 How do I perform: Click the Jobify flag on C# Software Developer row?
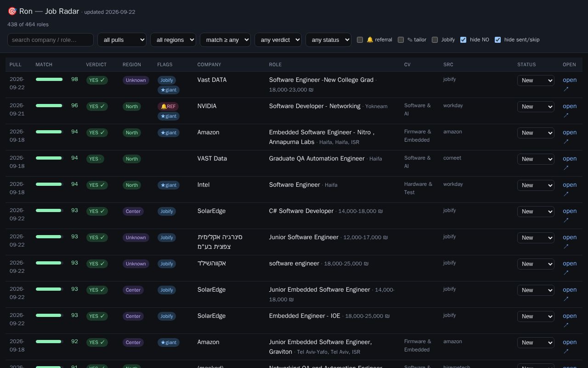pyautogui.click(x=167, y=211)
